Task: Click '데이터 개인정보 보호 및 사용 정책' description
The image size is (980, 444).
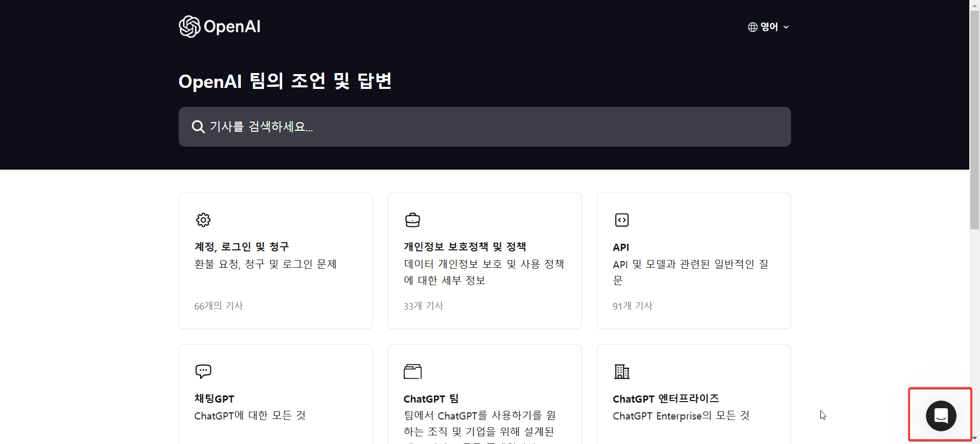Action: pos(484,272)
